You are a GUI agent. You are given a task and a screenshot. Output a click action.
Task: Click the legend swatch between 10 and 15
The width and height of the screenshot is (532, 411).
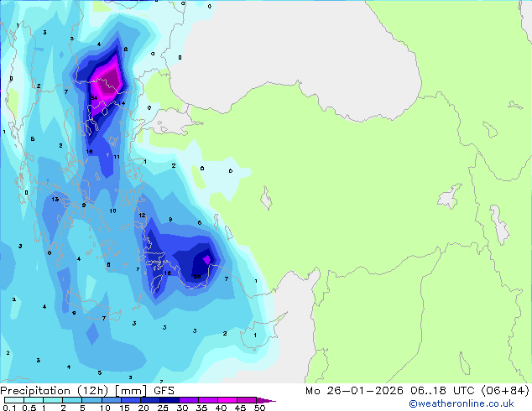click(112, 400)
